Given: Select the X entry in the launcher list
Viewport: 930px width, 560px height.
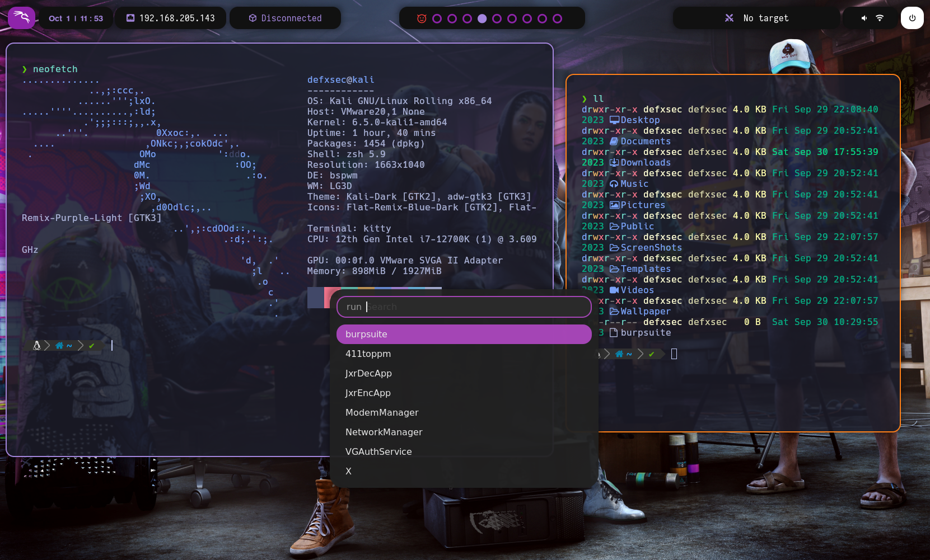Looking at the screenshot, I should click(x=464, y=471).
